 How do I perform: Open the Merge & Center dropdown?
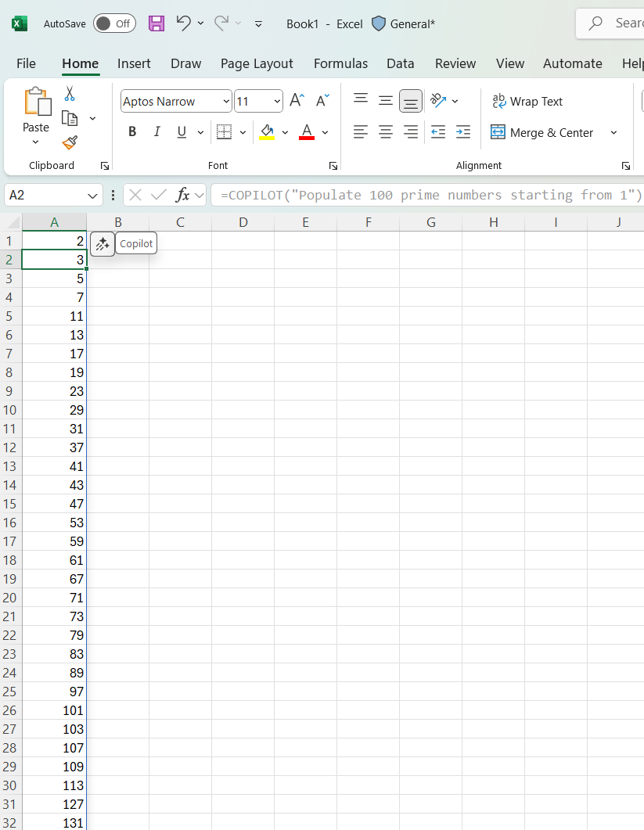pos(613,132)
